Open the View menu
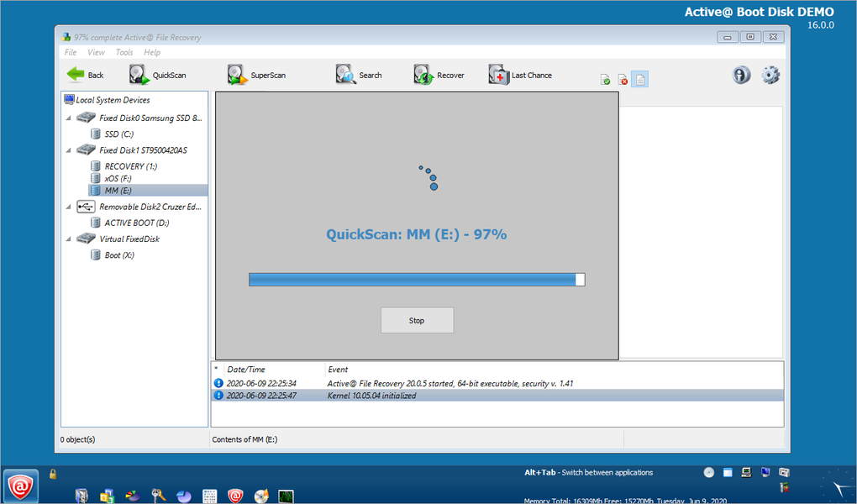 tap(96, 52)
